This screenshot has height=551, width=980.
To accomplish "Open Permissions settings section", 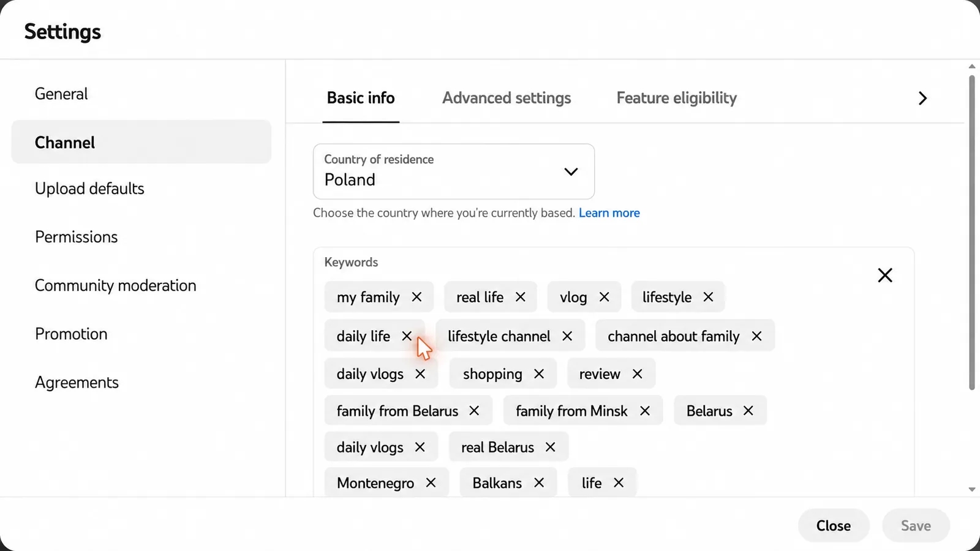I will [141, 237].
